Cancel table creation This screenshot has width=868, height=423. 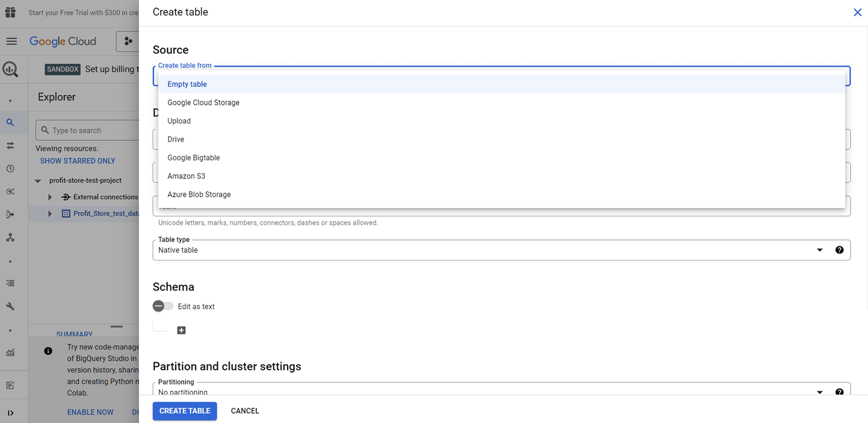(x=245, y=411)
